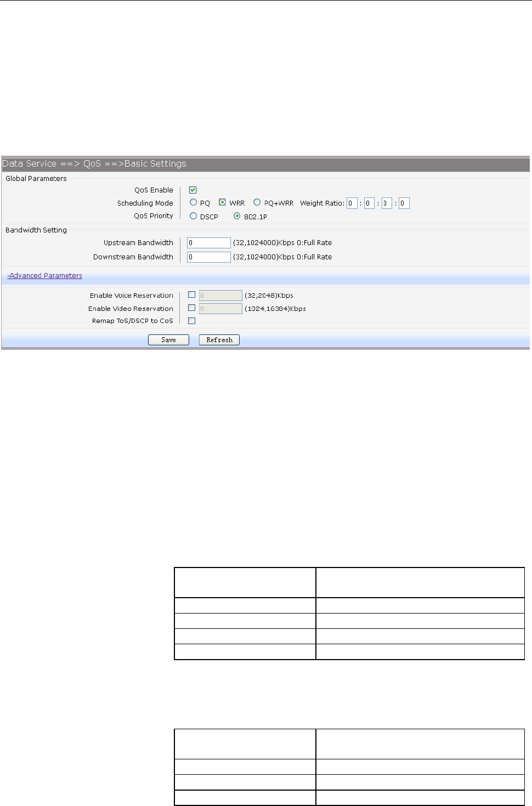Click the 'Downstream Bandwidth' label
Viewport: 532px width, 806px height.
pyautogui.click(x=133, y=257)
